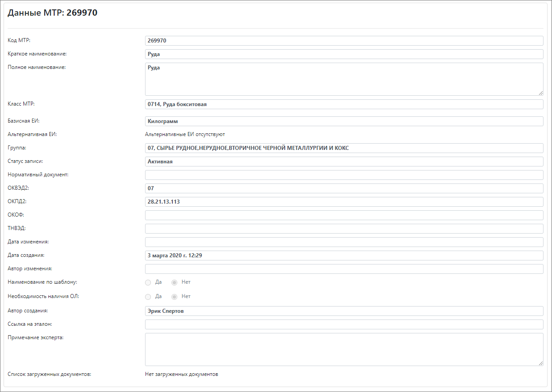Select Нет for Наименование по шаблону
Image resolution: width=552 pixels, height=392 pixels.
pos(175,283)
